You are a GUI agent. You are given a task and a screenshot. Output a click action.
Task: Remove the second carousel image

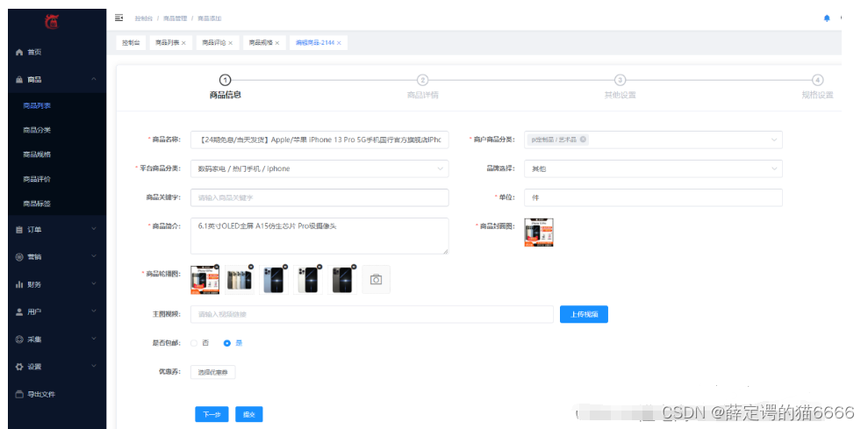[x=251, y=267]
